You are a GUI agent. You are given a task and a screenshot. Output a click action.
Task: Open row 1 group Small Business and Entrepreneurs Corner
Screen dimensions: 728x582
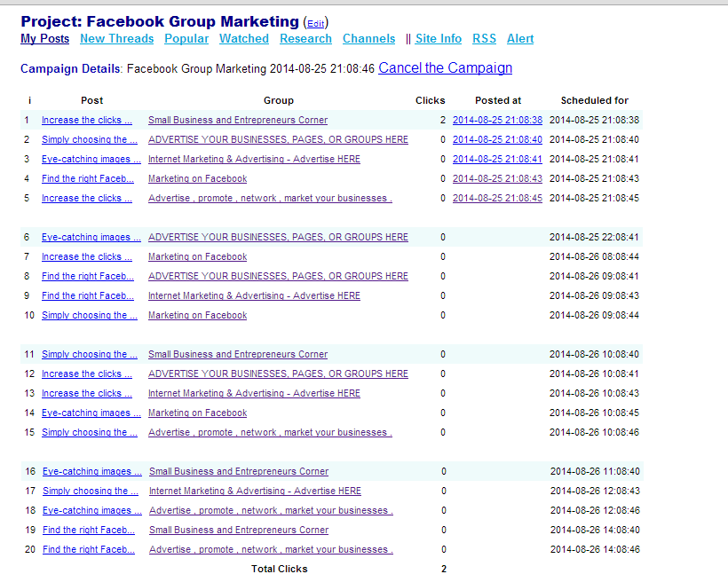(x=238, y=120)
